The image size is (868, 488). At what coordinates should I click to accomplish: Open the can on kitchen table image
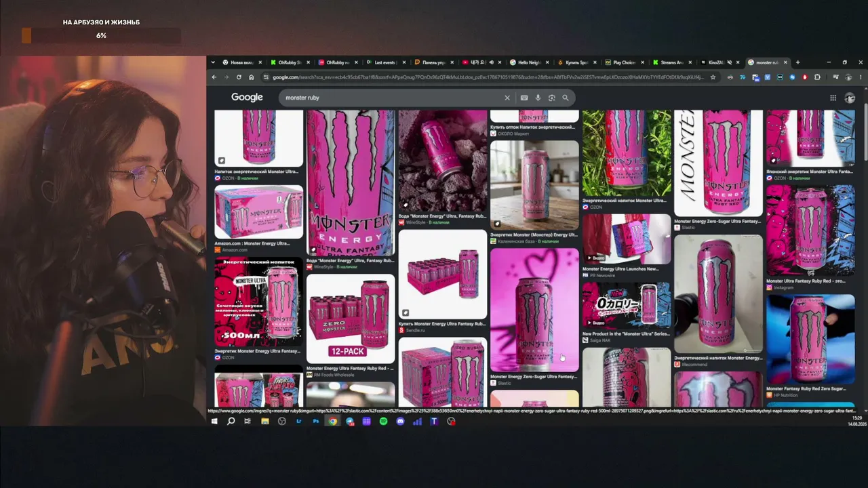point(534,185)
